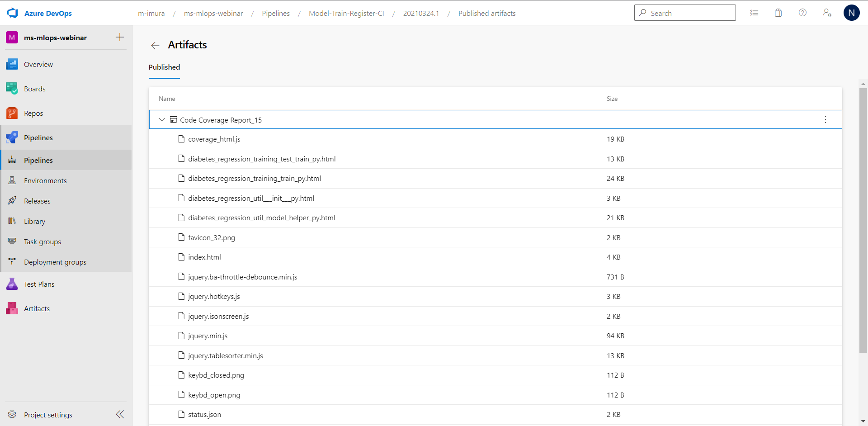
Task: Click the plus icon next to ms-mlops-webinar
Action: [x=120, y=38]
